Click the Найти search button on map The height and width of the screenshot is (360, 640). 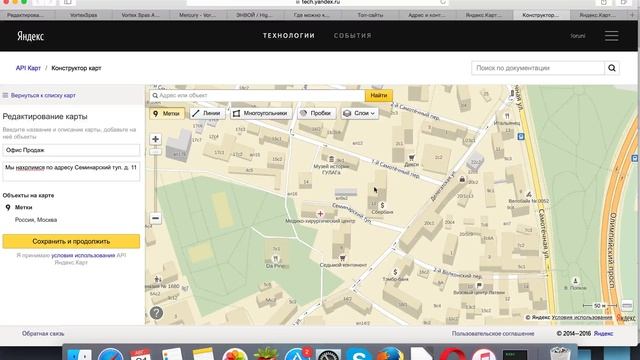pyautogui.click(x=378, y=96)
